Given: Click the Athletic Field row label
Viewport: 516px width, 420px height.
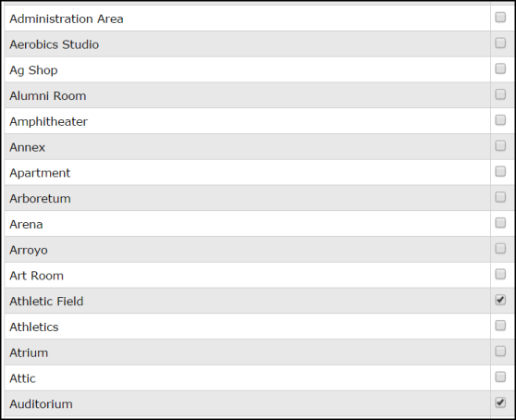Looking at the screenshot, I should [x=46, y=302].
